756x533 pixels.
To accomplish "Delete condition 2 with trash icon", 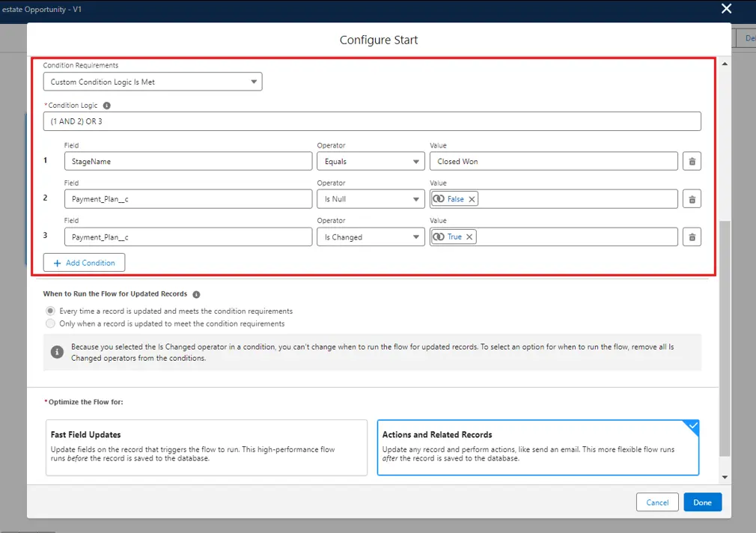I will tap(692, 199).
